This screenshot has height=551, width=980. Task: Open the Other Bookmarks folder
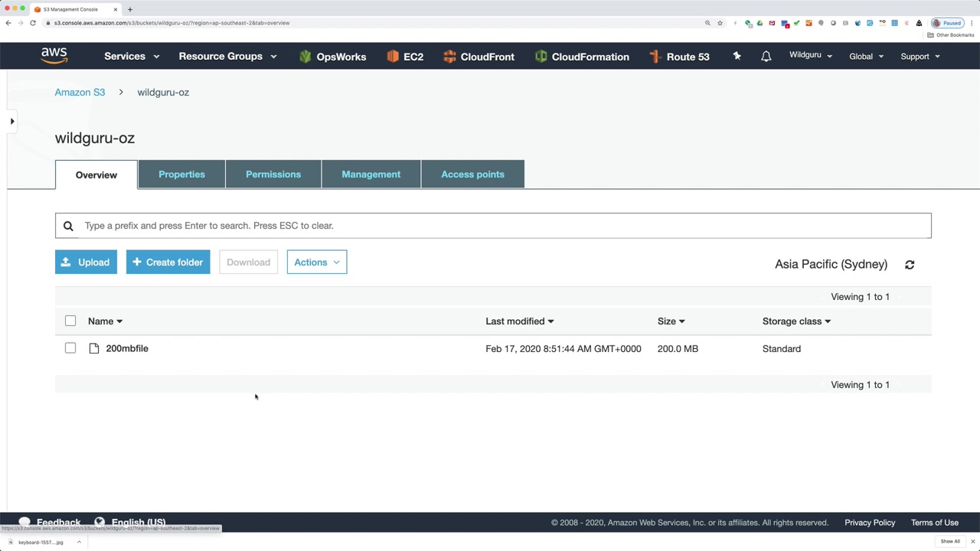coord(951,35)
